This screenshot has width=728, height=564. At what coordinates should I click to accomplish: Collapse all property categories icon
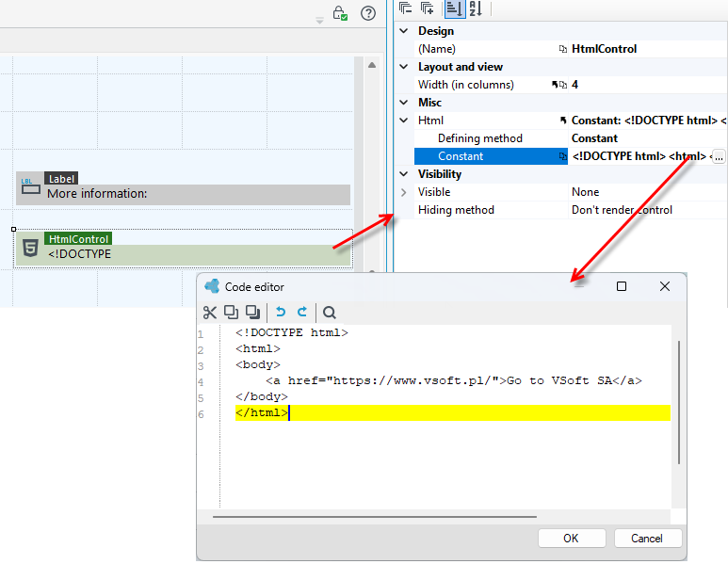pos(405,8)
